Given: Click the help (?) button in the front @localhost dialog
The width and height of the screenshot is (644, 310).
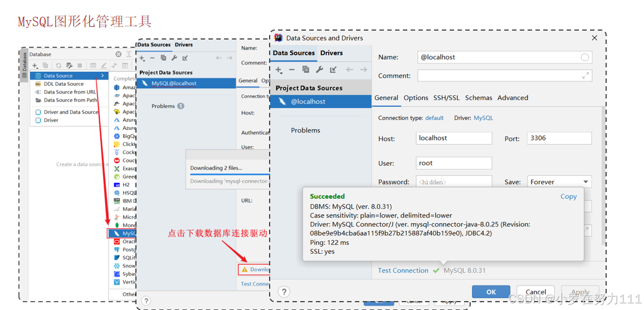Looking at the screenshot, I should coord(284,292).
